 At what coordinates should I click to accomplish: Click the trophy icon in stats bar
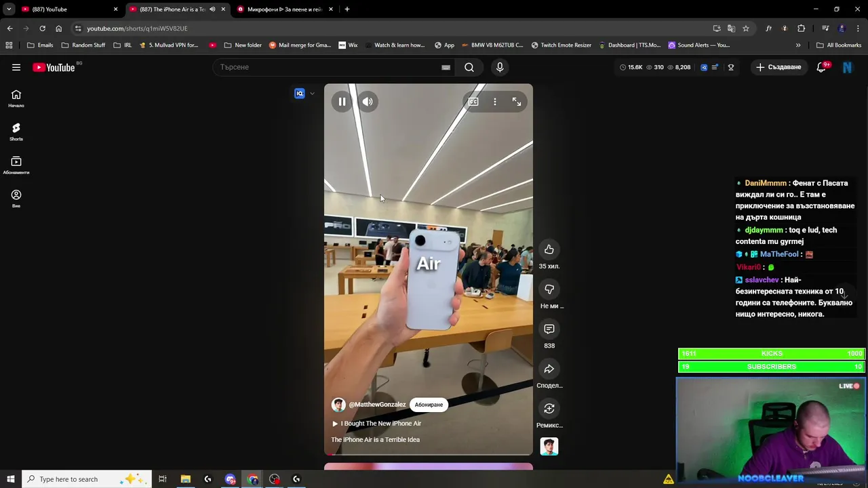tap(731, 67)
